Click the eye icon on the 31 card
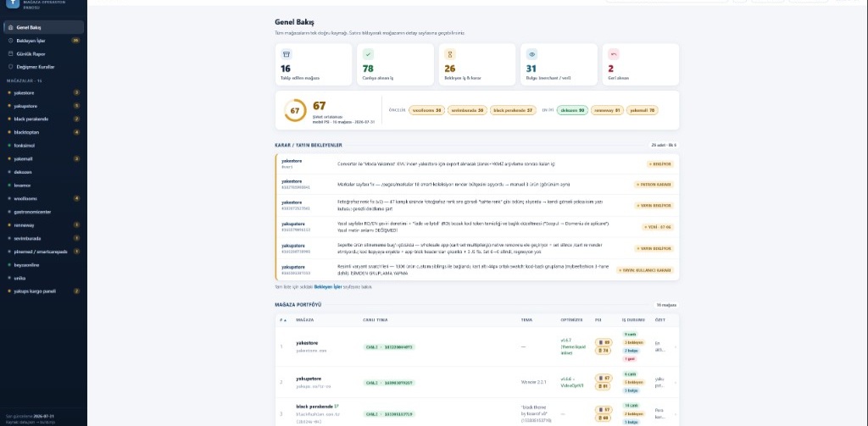 coord(532,54)
